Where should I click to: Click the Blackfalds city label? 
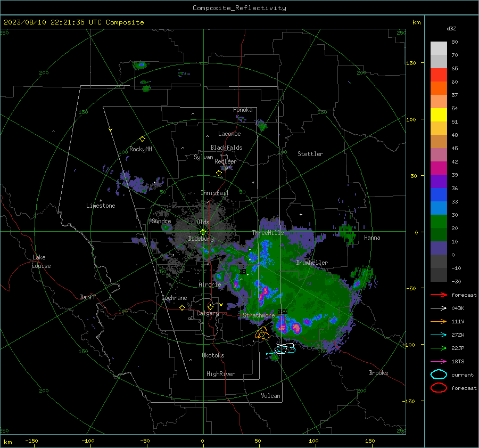[x=226, y=148]
